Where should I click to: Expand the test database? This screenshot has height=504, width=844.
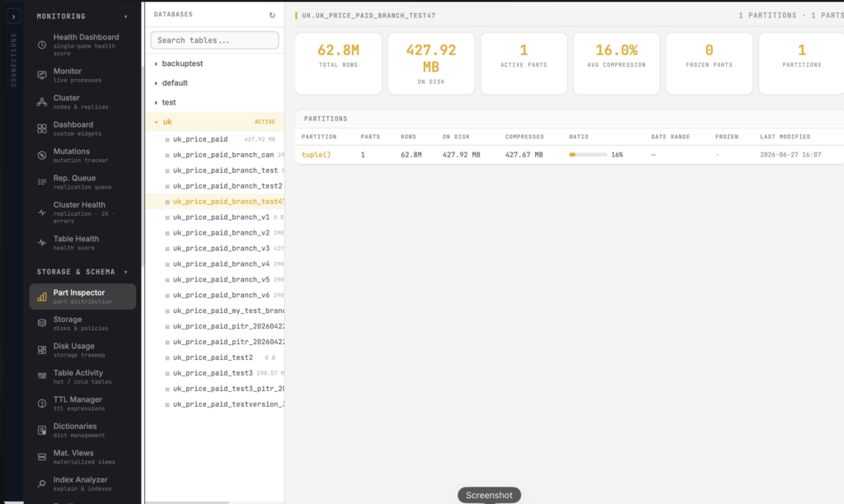156,102
